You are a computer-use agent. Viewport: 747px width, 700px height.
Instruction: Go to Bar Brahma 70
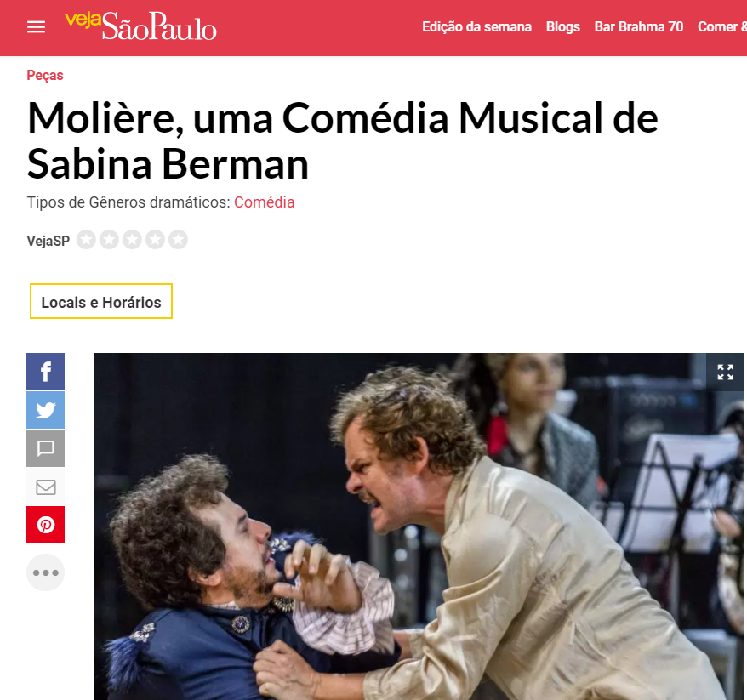[638, 26]
